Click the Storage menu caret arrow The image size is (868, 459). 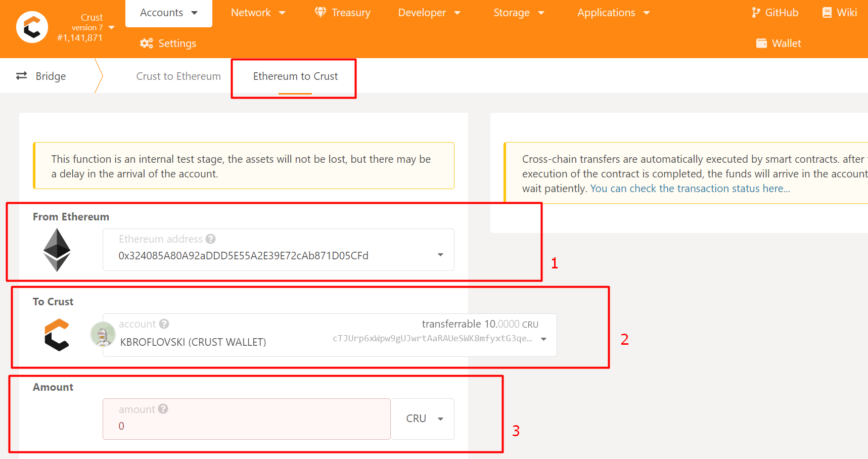click(x=541, y=13)
